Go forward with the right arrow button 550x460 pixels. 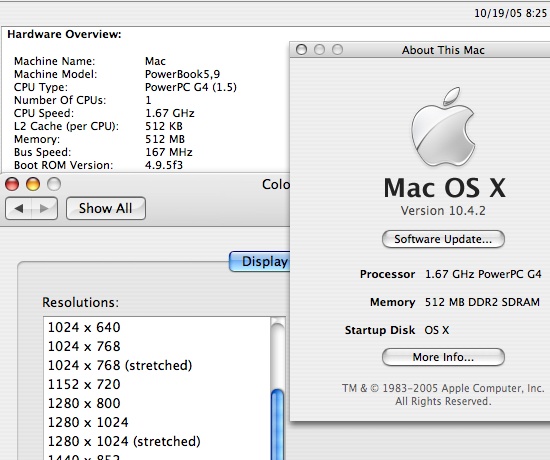(45, 208)
